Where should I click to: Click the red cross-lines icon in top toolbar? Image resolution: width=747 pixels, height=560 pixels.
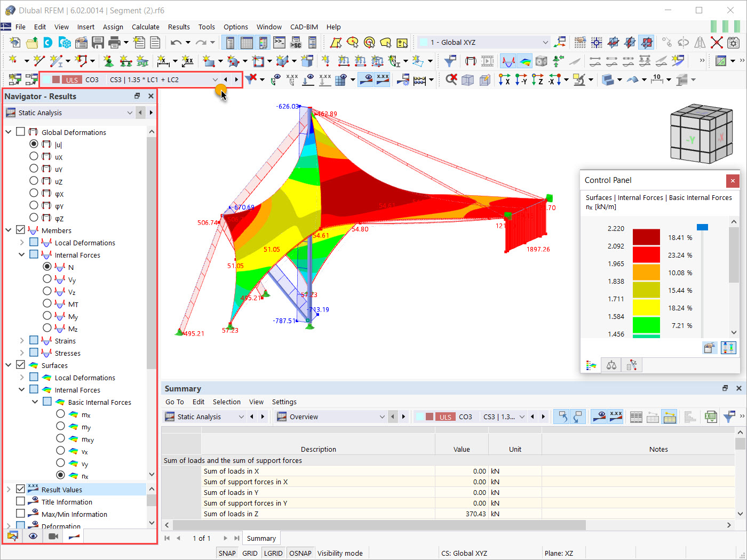pyautogui.click(x=717, y=42)
